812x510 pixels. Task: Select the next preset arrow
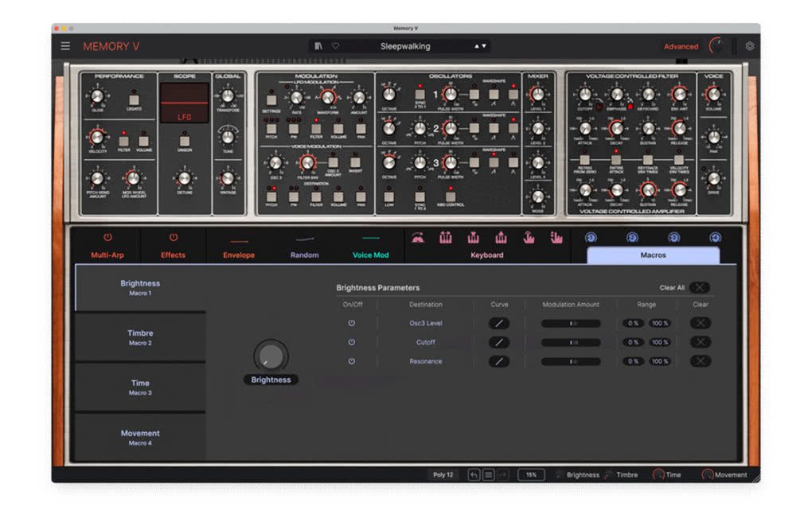484,46
